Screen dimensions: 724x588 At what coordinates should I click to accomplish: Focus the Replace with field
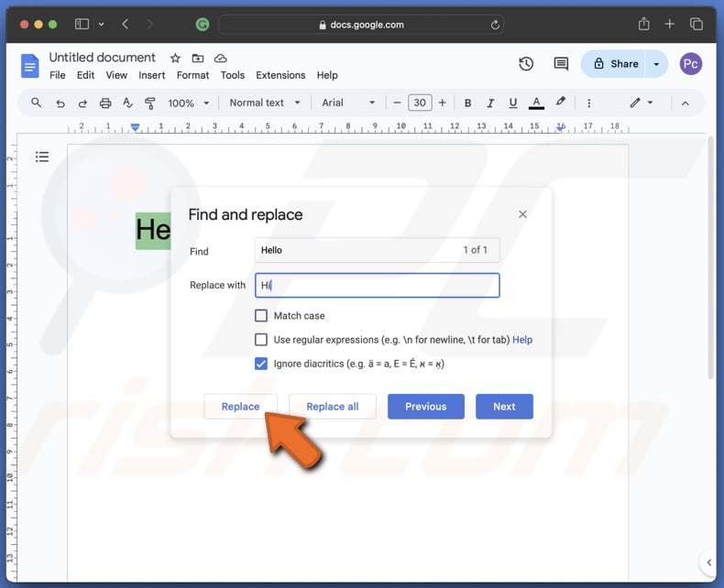coord(378,285)
